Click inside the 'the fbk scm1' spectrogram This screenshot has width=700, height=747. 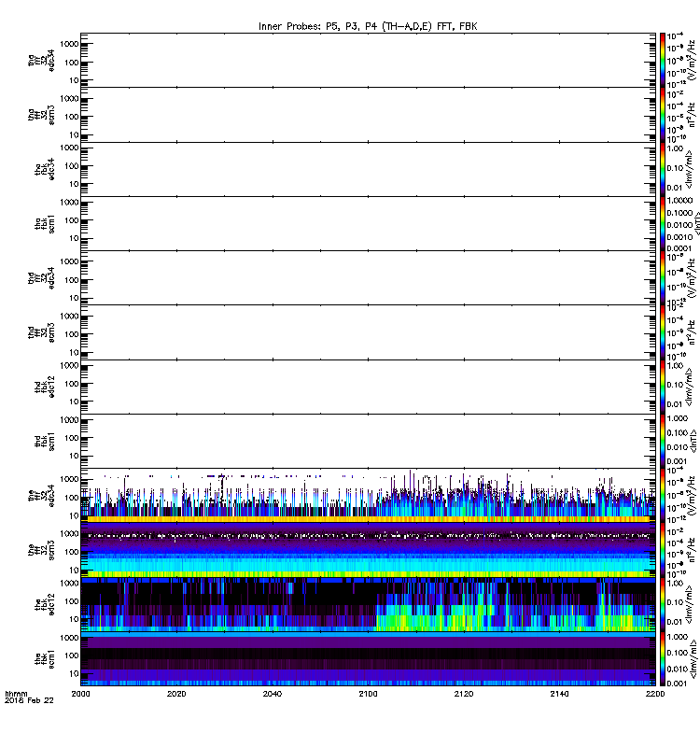[x=368, y=658]
